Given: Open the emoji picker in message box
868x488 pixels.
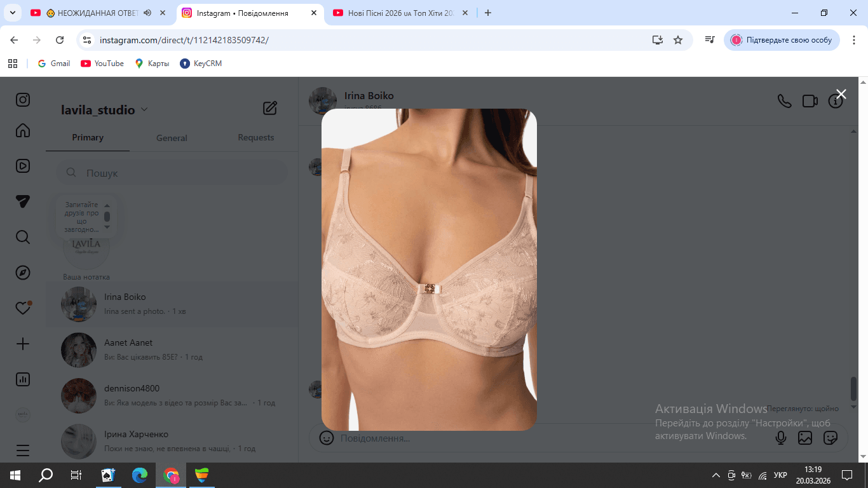Looking at the screenshot, I should tap(327, 438).
